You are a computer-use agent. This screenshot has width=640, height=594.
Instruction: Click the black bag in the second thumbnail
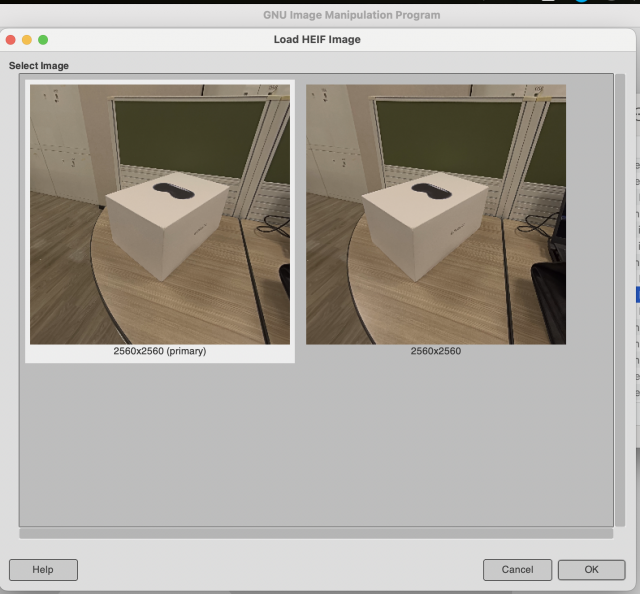pos(549,300)
